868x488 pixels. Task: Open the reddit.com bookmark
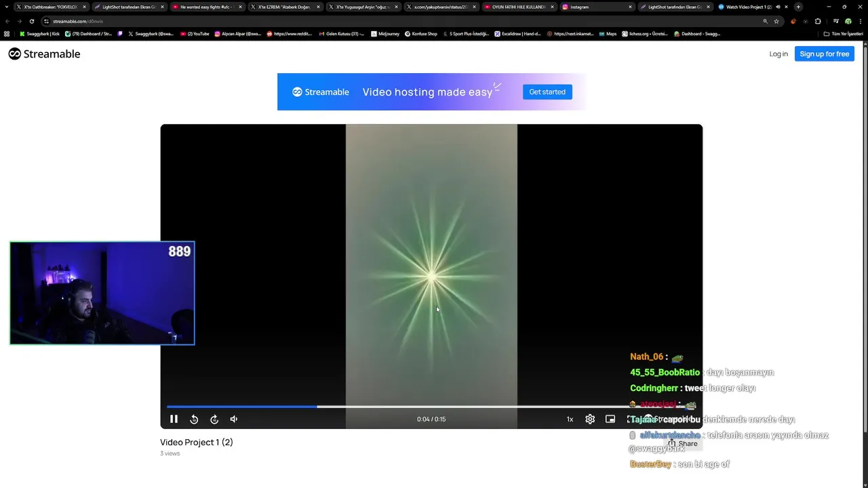[x=290, y=33]
